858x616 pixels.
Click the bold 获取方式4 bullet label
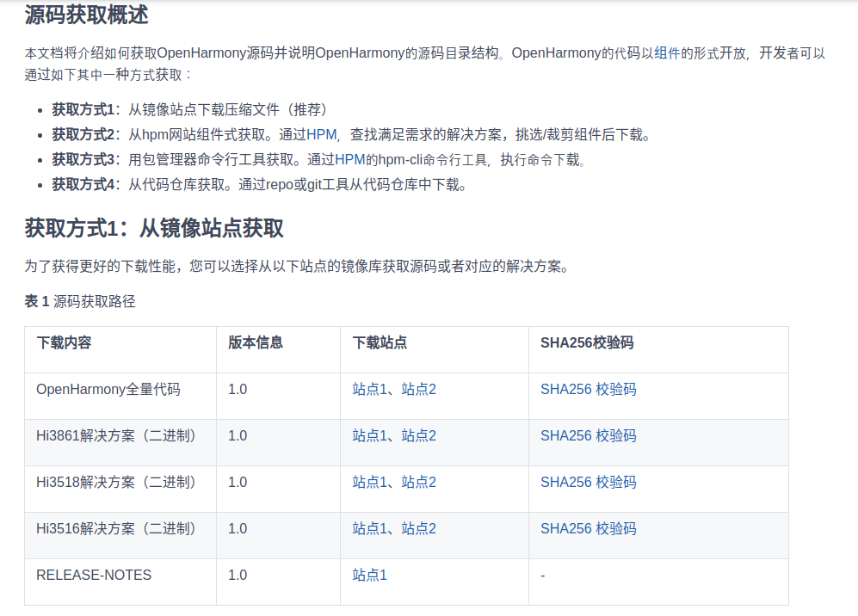83,185
